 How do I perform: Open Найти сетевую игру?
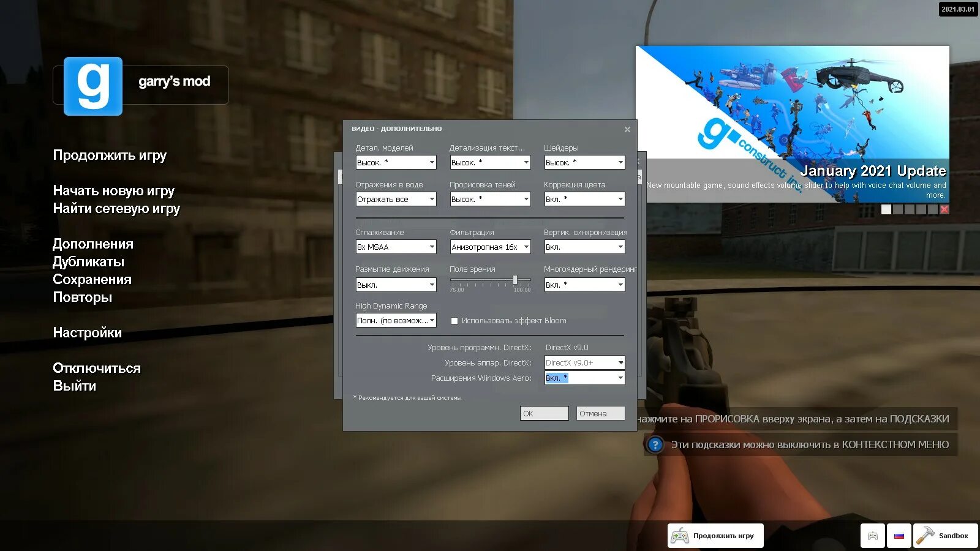[x=116, y=209]
